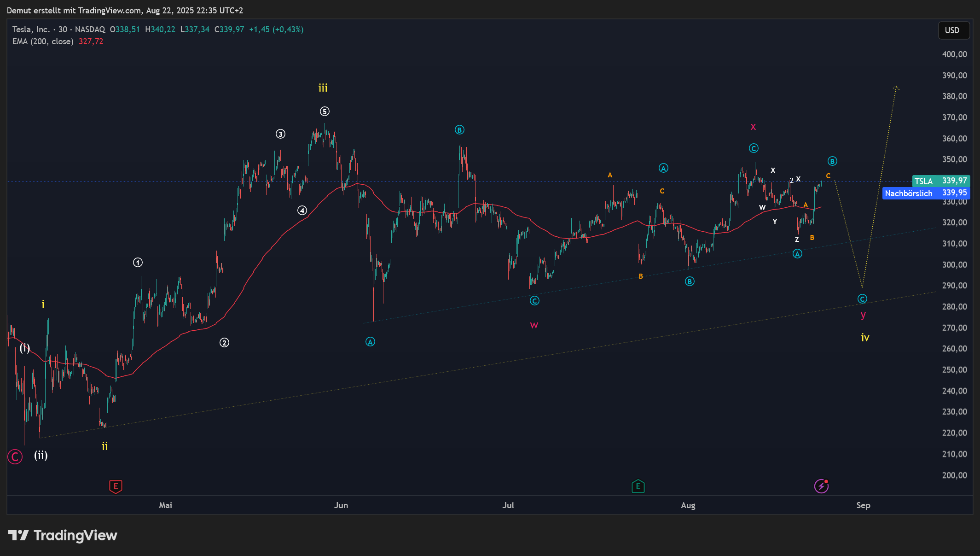Image resolution: width=980 pixels, height=556 pixels.
Task: Click the Tesla, Inc. symbol title
Action: click(31, 29)
